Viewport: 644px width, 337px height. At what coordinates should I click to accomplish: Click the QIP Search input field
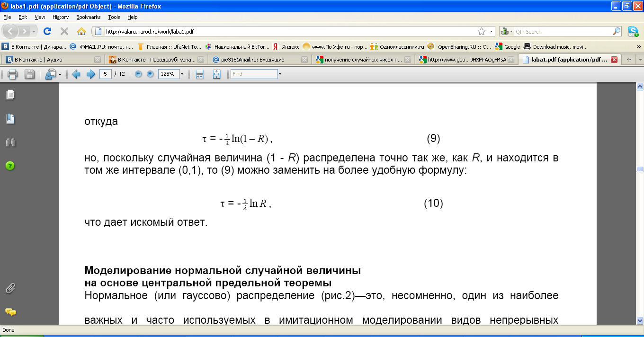coord(563,32)
